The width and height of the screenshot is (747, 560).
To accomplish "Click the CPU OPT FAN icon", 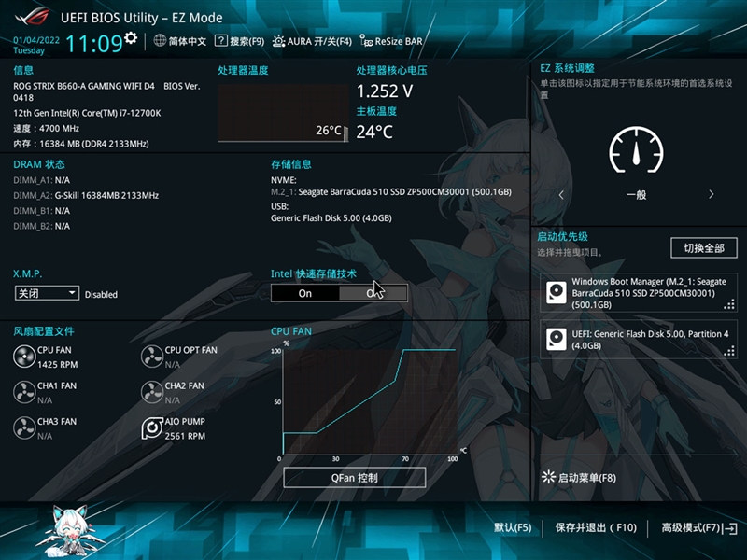I will click(x=152, y=357).
